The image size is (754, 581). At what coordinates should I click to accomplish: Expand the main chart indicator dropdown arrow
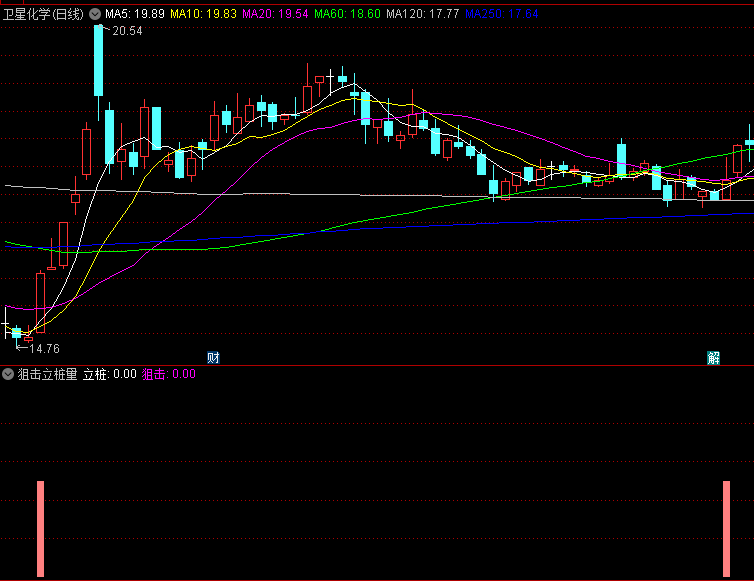pos(95,14)
